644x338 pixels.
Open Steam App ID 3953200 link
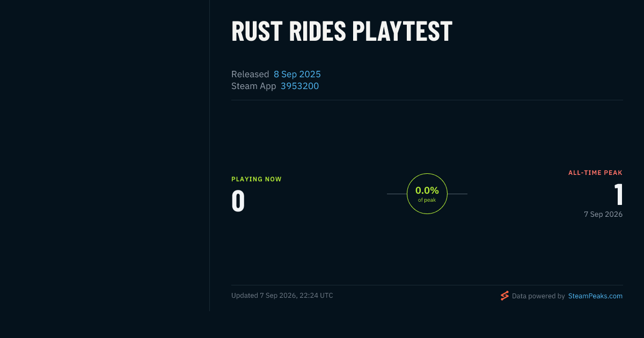point(299,86)
